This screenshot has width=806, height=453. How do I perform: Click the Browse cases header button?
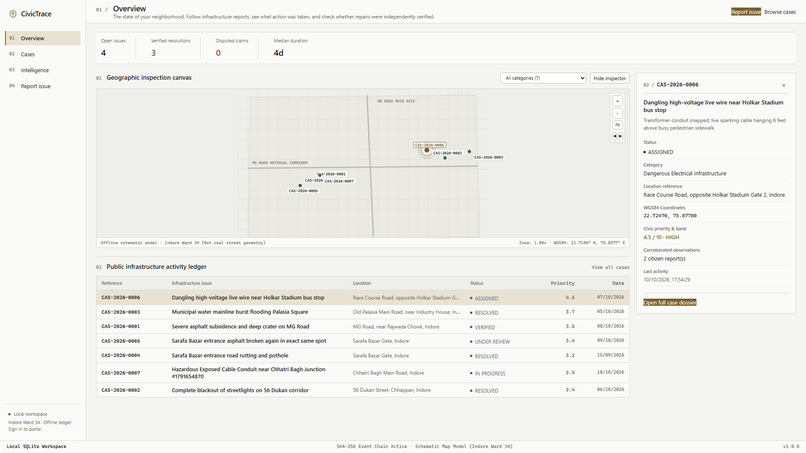pyautogui.click(x=780, y=12)
